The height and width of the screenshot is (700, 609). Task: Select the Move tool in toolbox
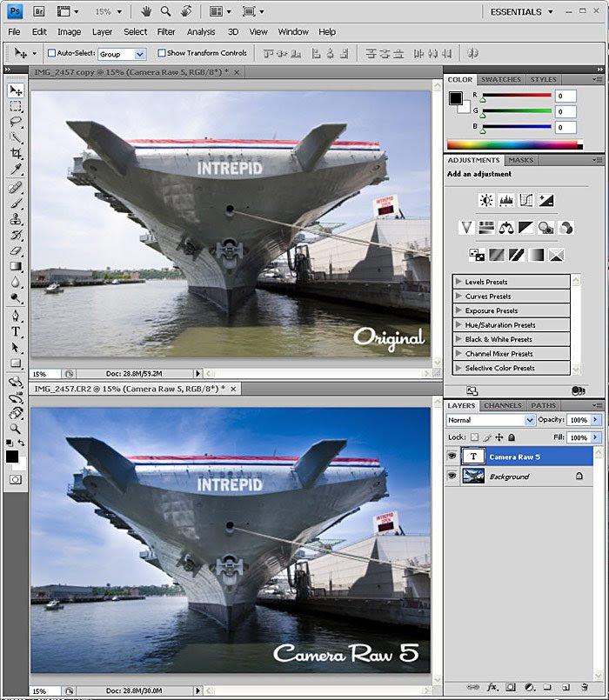click(16, 90)
